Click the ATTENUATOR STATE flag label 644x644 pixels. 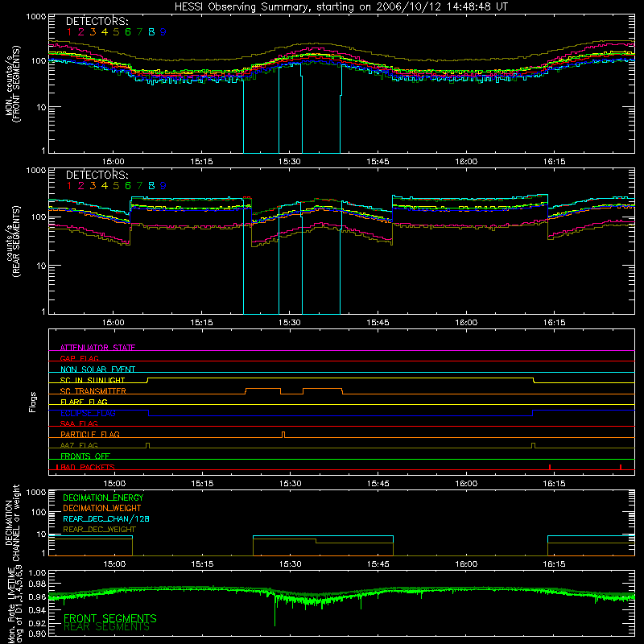pyautogui.click(x=97, y=348)
